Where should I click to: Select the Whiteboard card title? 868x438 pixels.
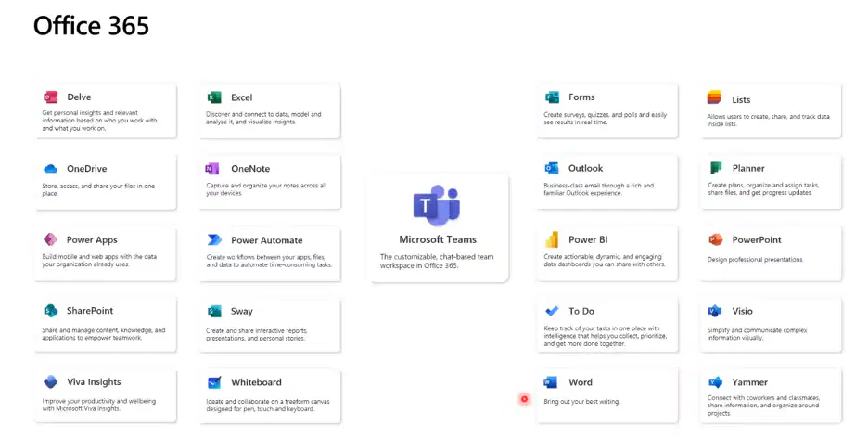(x=256, y=382)
